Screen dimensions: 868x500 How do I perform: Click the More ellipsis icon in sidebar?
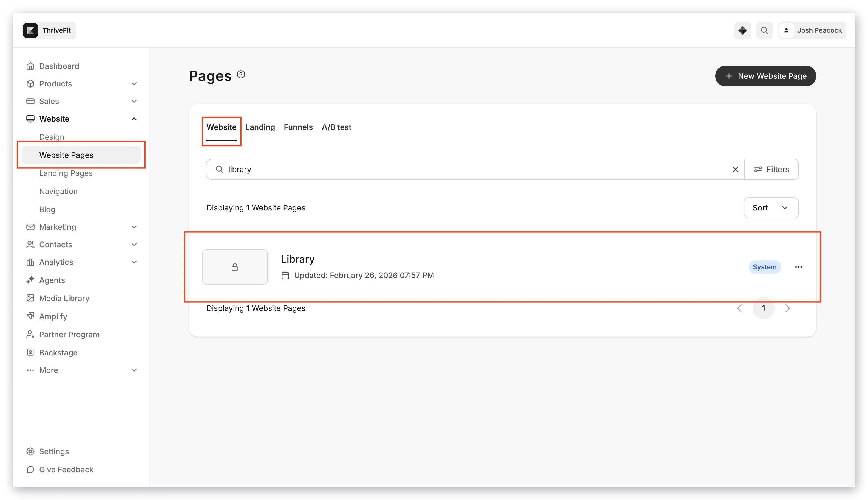30,370
